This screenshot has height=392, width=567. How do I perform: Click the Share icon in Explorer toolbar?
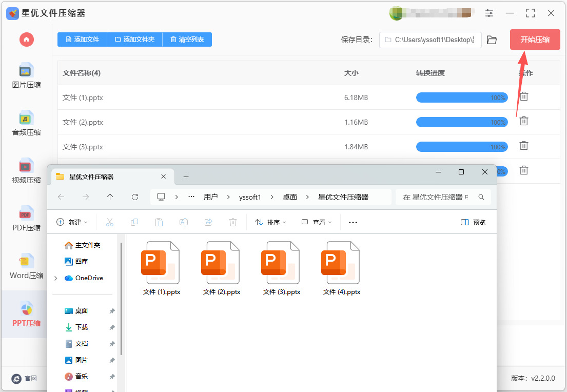coord(208,222)
